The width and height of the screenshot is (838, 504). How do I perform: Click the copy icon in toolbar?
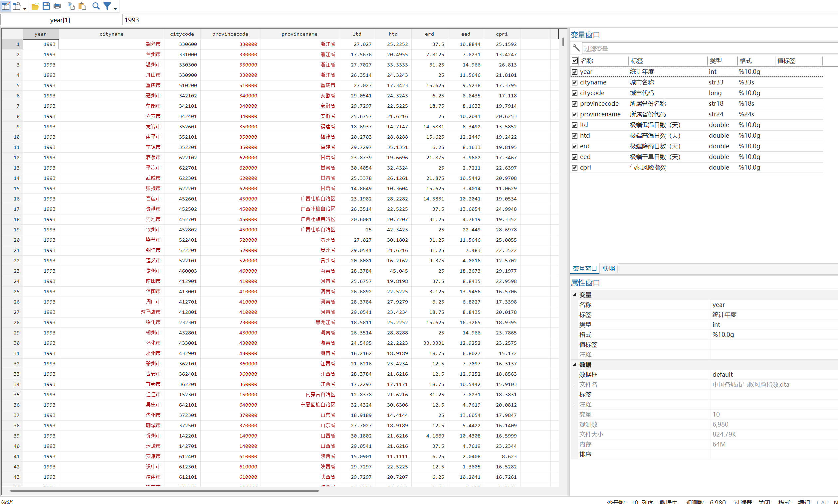[x=71, y=6]
